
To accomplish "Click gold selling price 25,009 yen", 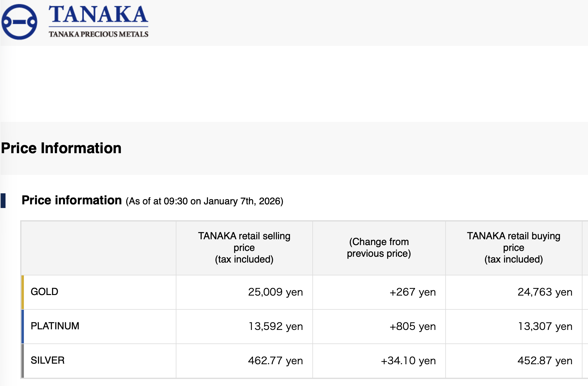I will point(275,292).
